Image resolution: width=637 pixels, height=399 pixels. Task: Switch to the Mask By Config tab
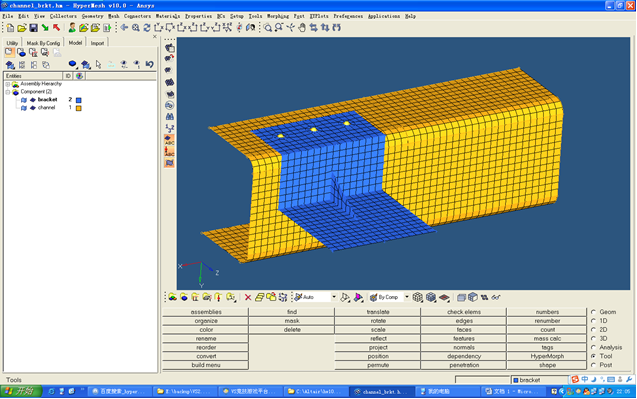43,43
